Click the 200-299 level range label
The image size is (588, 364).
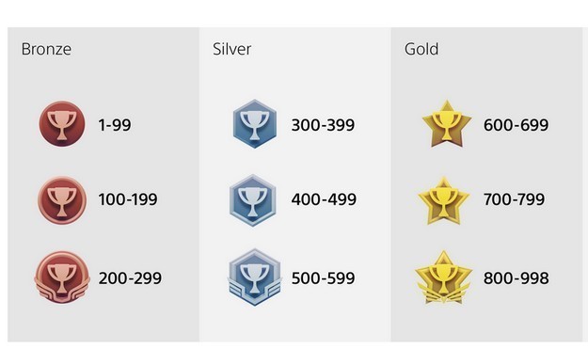pyautogui.click(x=130, y=278)
